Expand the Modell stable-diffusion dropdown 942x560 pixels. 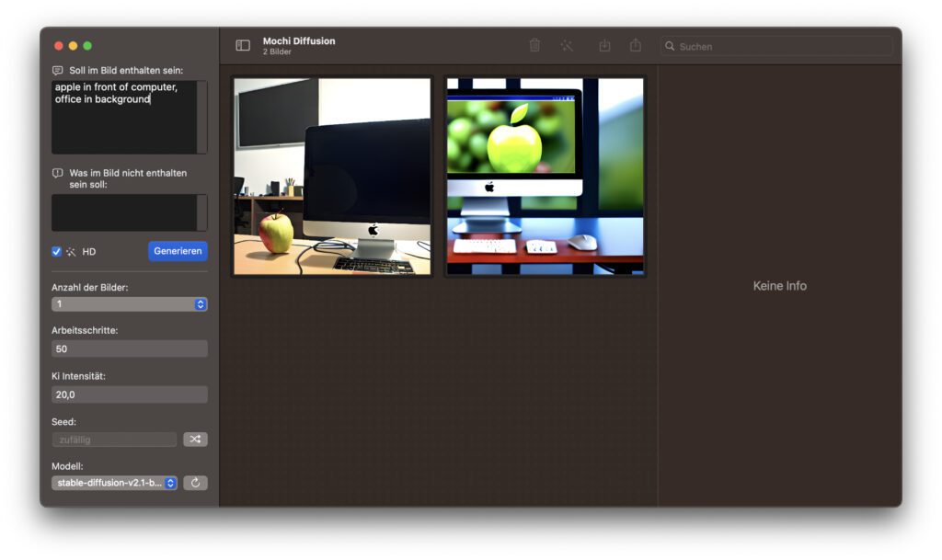[x=114, y=483]
